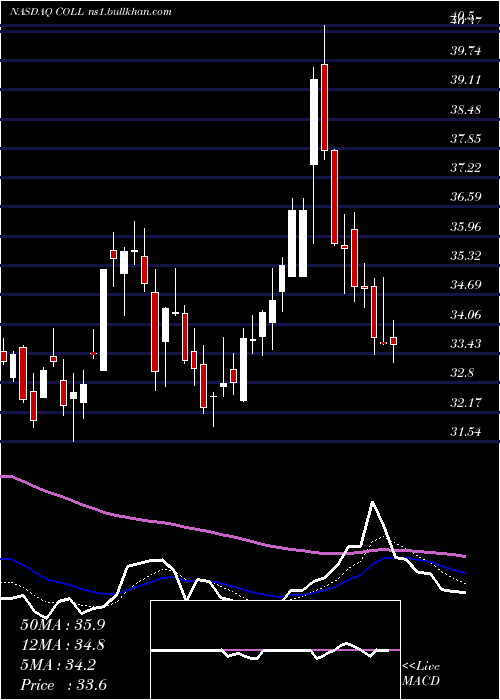Click inside the MACD inset chart
Viewport: 500px width, 700px height.
pyautogui.click(x=275, y=650)
